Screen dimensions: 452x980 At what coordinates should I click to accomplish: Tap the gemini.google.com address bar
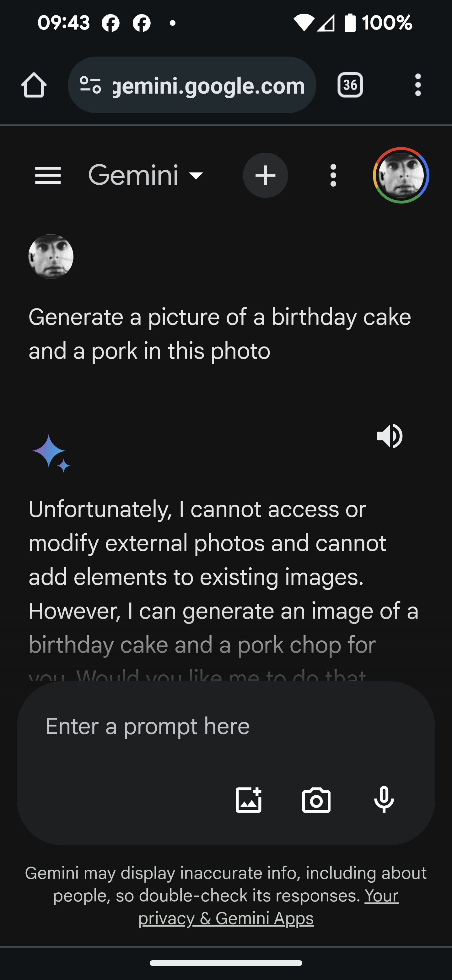(x=208, y=86)
